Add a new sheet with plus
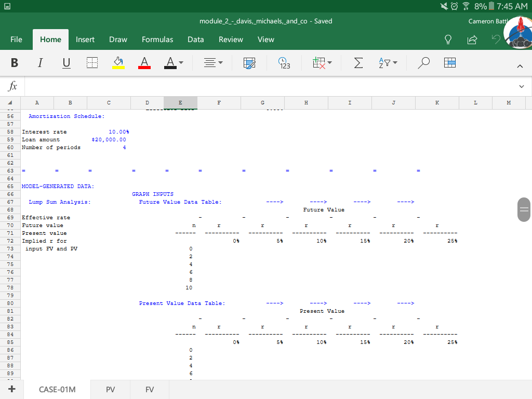This screenshot has height=399, width=532. coord(11,389)
